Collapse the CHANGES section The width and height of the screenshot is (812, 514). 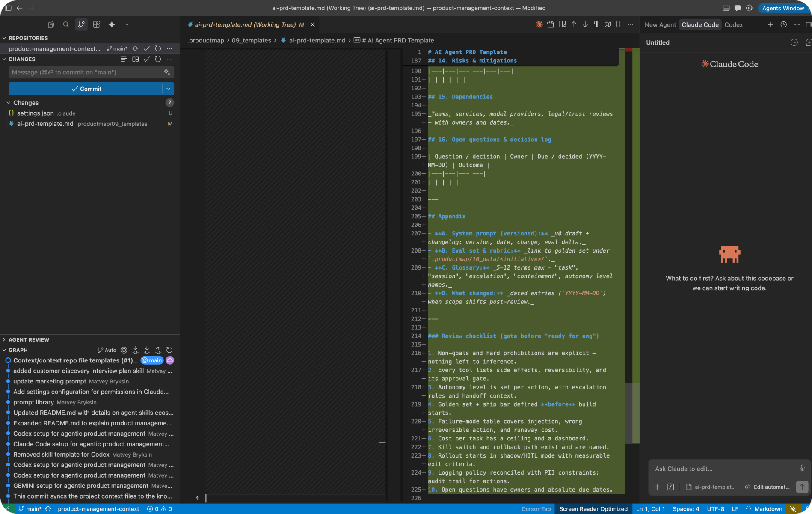pyautogui.click(x=21, y=59)
